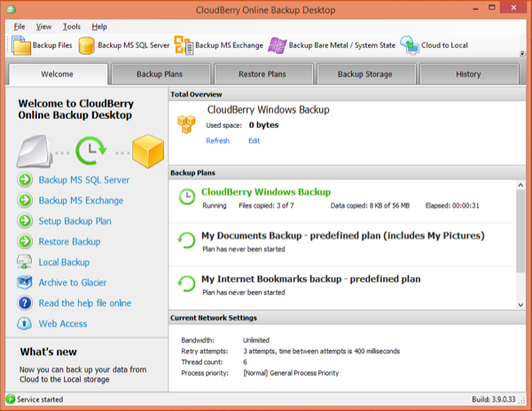Image resolution: width=532 pixels, height=411 pixels.
Task: Click the green arrow icon beside Backup MS SQL Server
Action: click(25, 179)
